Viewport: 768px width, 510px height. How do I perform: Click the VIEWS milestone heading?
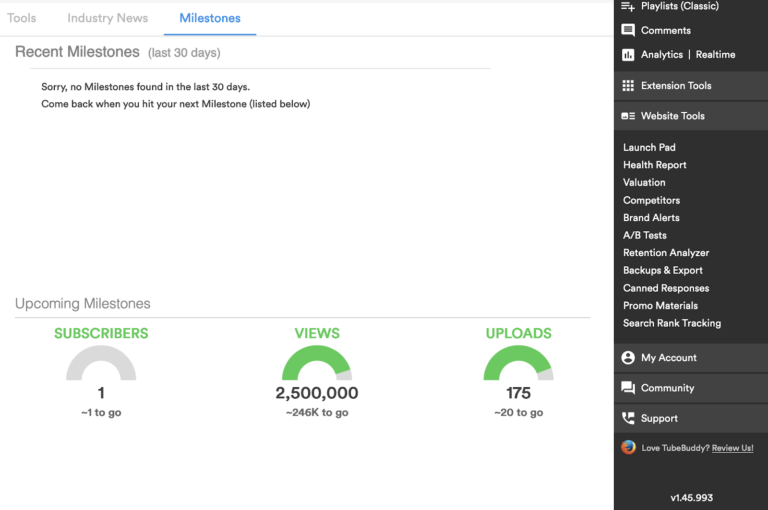pos(317,333)
